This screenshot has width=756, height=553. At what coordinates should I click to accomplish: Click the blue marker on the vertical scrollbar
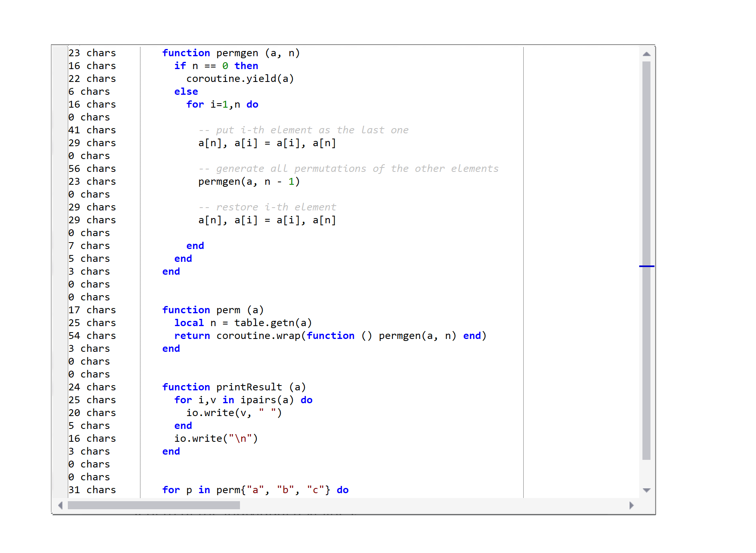tap(646, 266)
